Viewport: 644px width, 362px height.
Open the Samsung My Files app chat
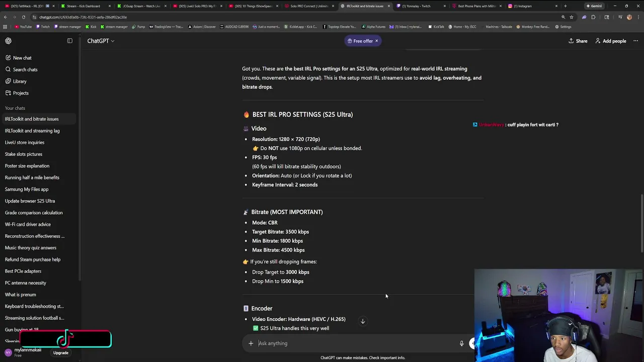point(39,189)
